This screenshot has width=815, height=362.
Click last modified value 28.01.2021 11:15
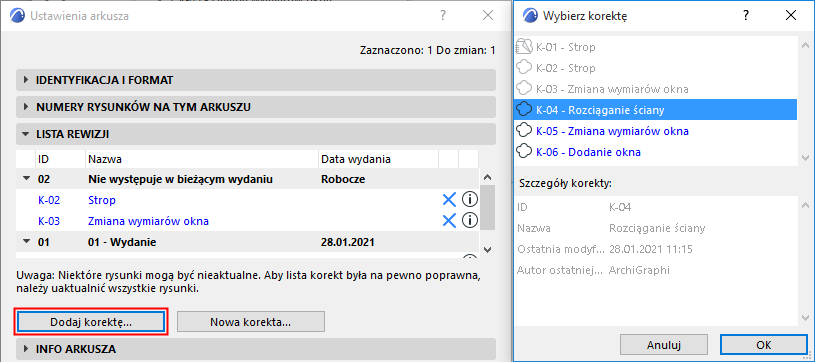(651, 249)
